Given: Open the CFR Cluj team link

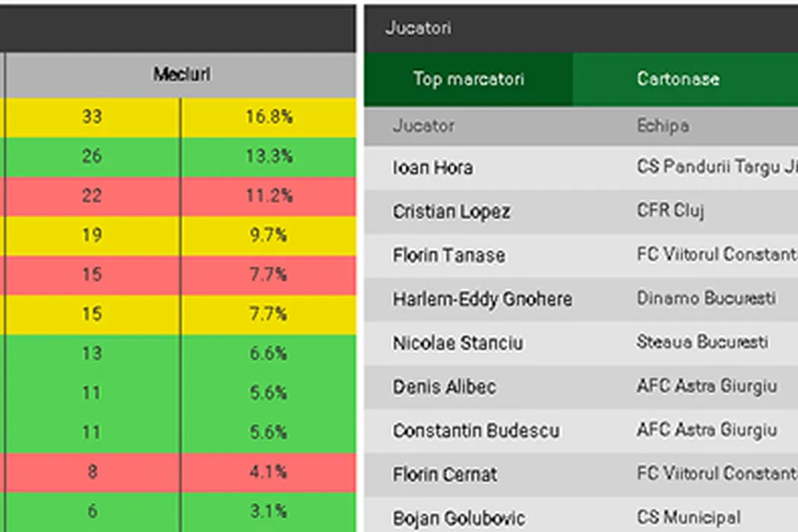Looking at the screenshot, I should (x=670, y=211).
